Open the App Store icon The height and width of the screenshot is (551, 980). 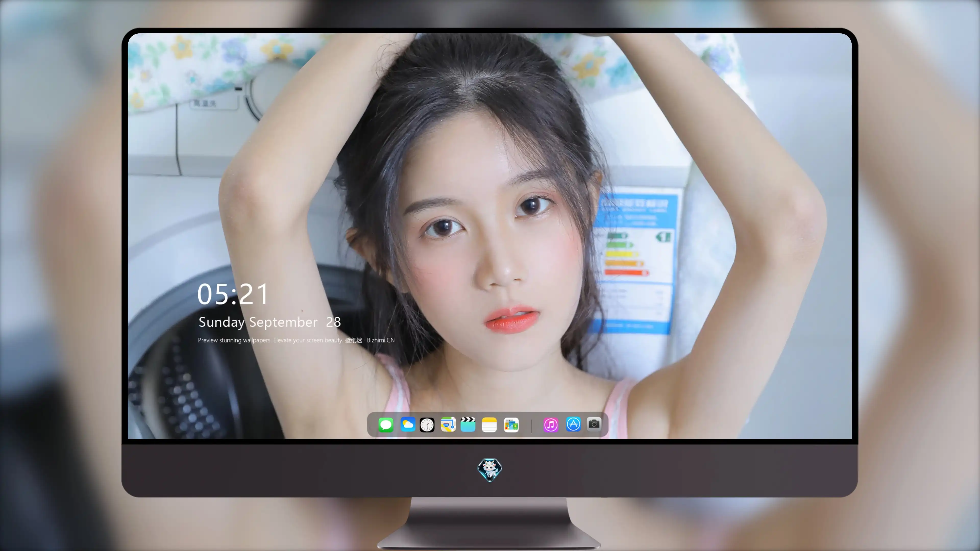pos(573,424)
